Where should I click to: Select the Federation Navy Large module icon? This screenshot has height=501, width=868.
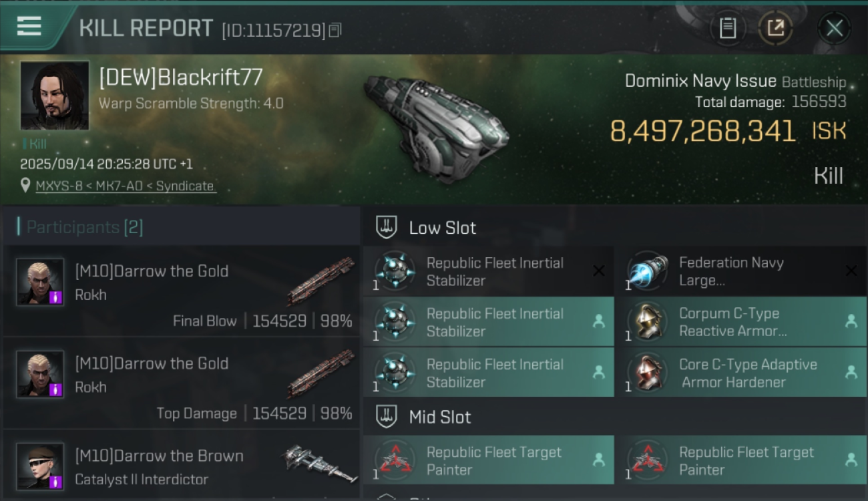[647, 271]
